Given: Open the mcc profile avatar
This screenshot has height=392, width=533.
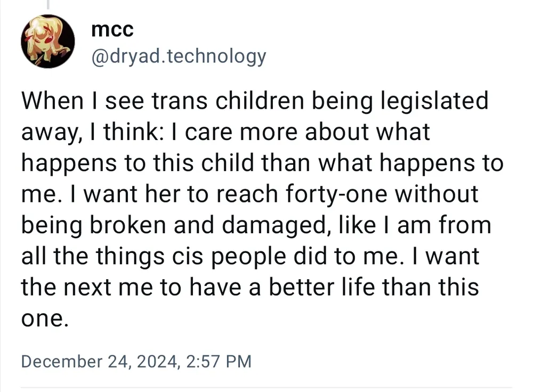Looking at the screenshot, I should coord(47,42).
